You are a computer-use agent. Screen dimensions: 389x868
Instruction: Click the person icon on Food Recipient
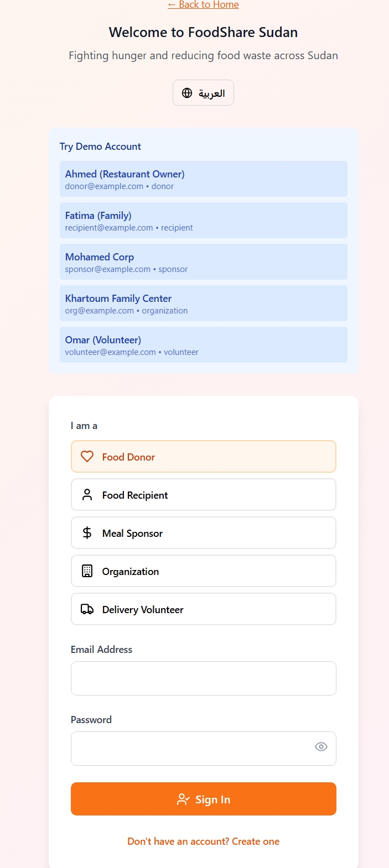pyautogui.click(x=87, y=494)
